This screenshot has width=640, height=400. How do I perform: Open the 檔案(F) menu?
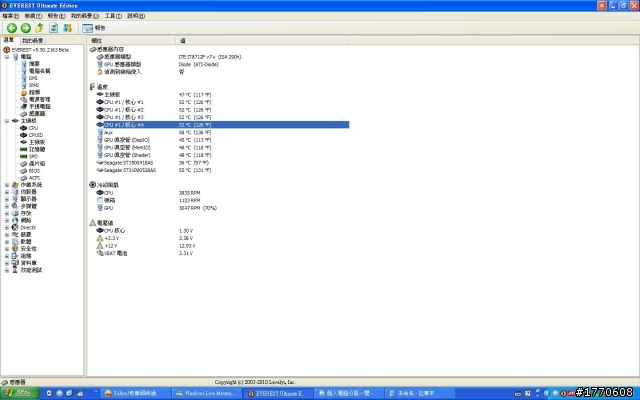coord(11,16)
